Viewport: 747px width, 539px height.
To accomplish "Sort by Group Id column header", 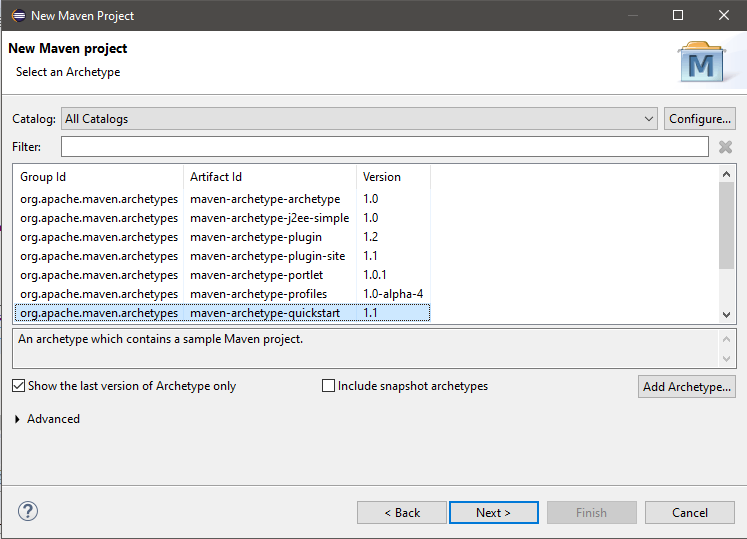I will coord(98,177).
